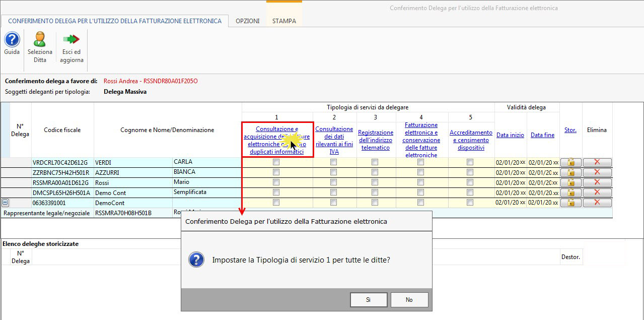
Task: Enable service 4 for 06363391001 row
Action: pos(420,203)
